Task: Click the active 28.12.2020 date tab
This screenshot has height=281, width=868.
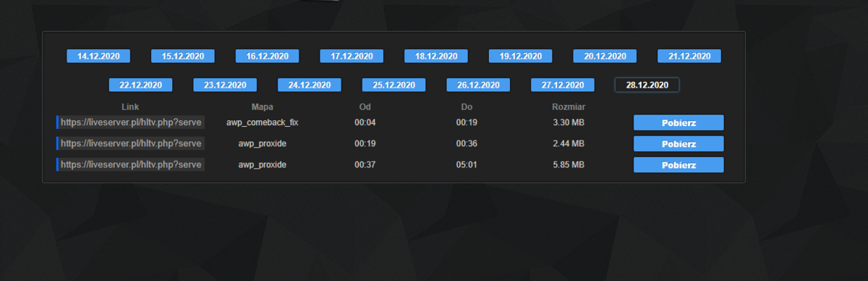Action: [647, 85]
